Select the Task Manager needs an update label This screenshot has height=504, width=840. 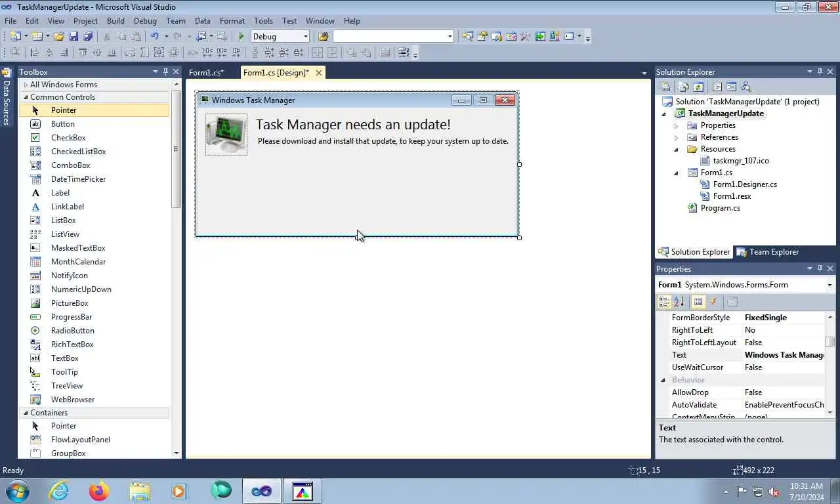coord(353,125)
